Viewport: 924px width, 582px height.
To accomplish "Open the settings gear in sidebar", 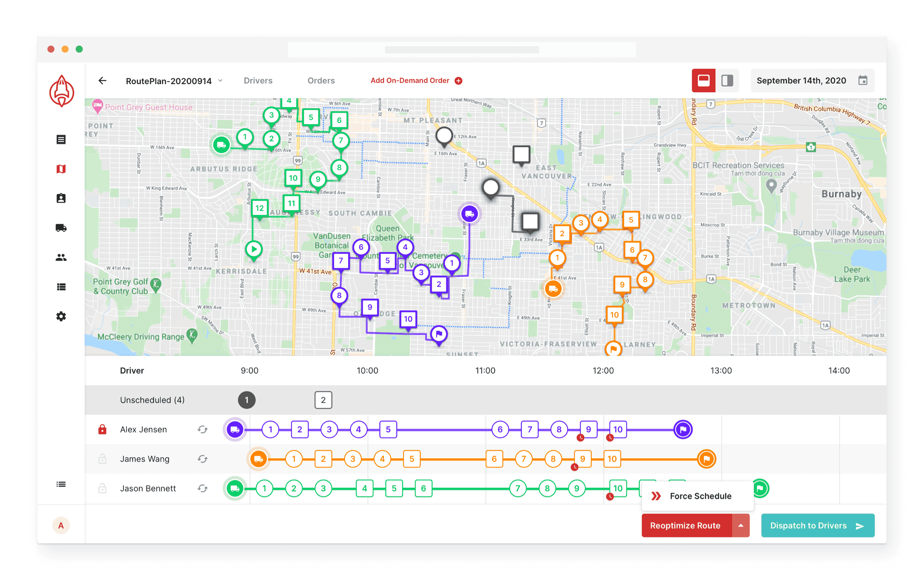I will [61, 316].
